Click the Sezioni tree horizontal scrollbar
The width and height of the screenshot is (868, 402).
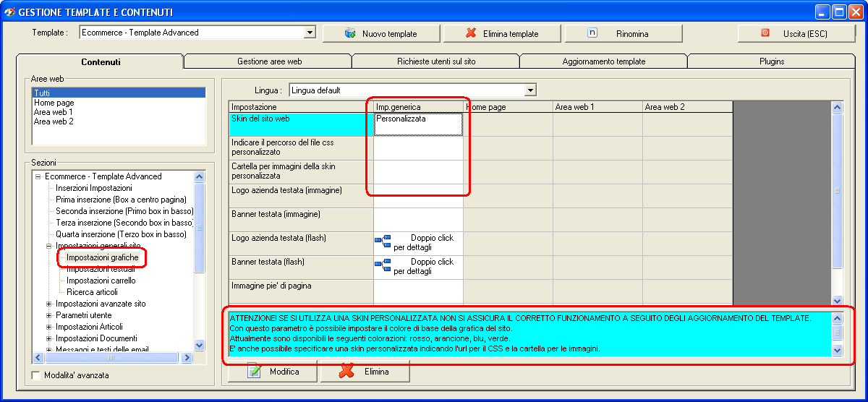point(114,357)
